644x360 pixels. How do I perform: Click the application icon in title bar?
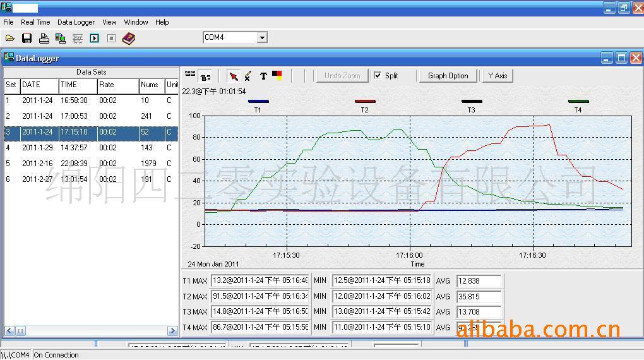point(6,8)
